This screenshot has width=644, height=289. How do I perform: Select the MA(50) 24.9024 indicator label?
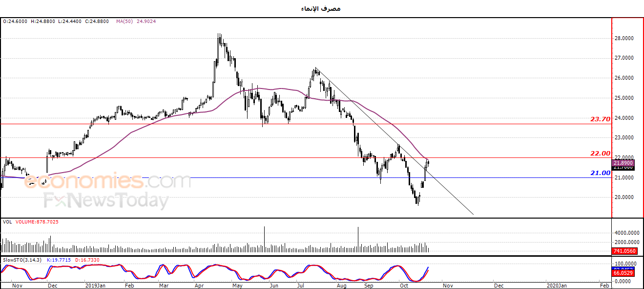[x=136, y=22]
